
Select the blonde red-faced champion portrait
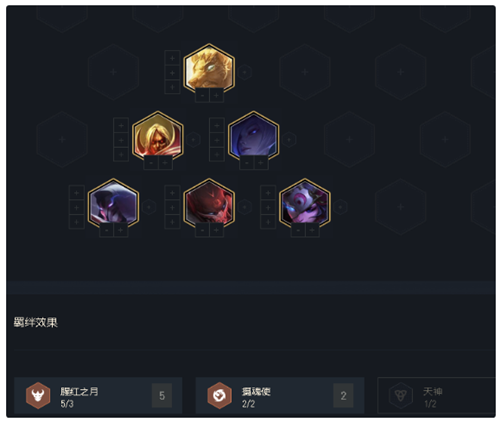[x=158, y=136]
